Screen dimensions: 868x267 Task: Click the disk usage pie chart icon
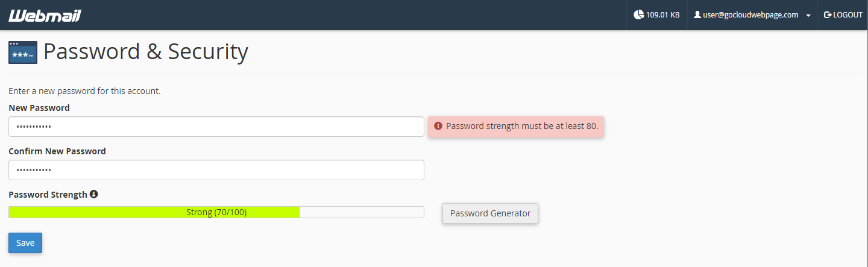pos(638,14)
